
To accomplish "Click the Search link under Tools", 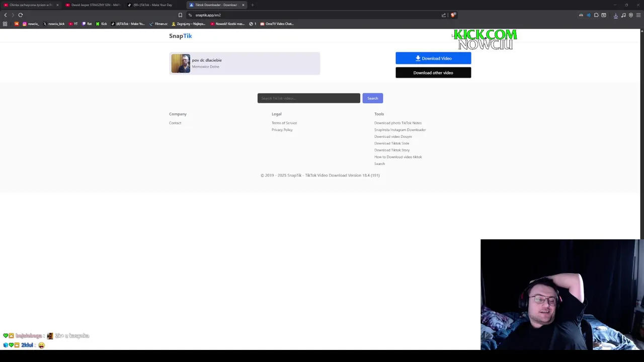I will [379, 163].
